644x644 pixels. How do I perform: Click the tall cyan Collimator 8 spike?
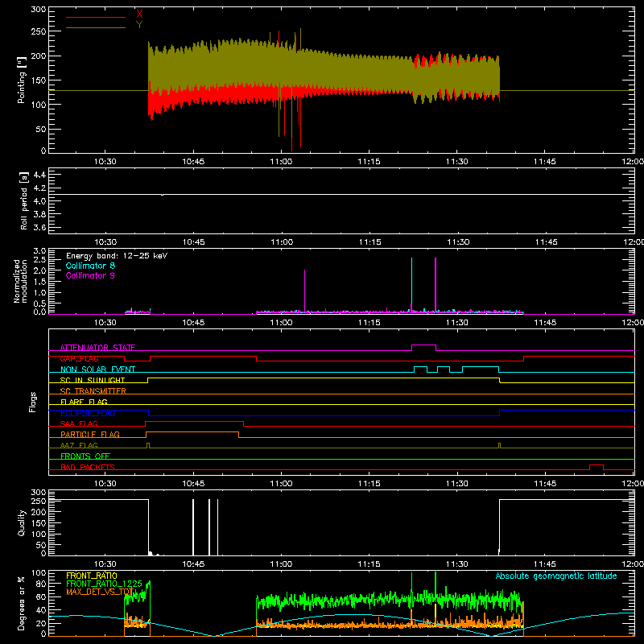click(x=411, y=283)
